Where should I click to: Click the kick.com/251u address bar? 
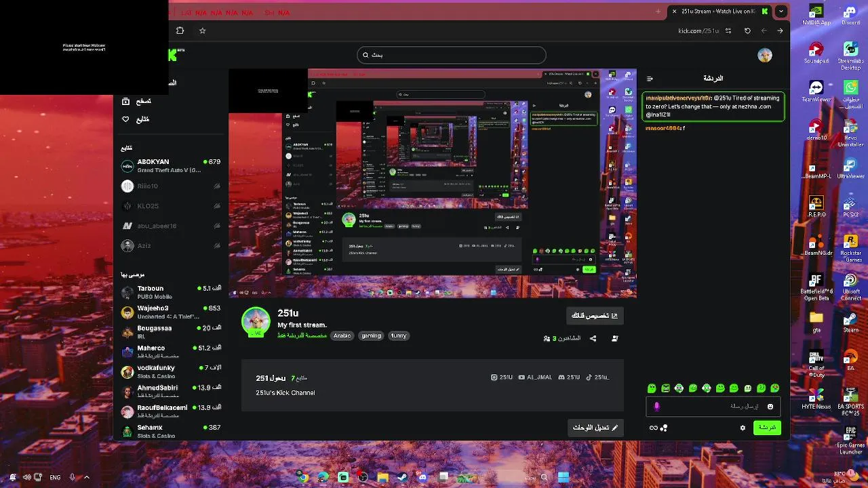(698, 30)
